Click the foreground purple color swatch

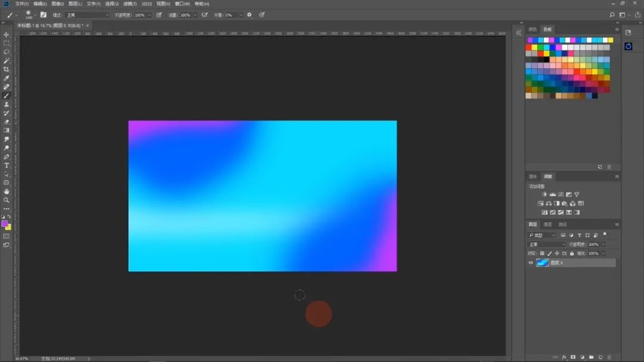click(5, 224)
